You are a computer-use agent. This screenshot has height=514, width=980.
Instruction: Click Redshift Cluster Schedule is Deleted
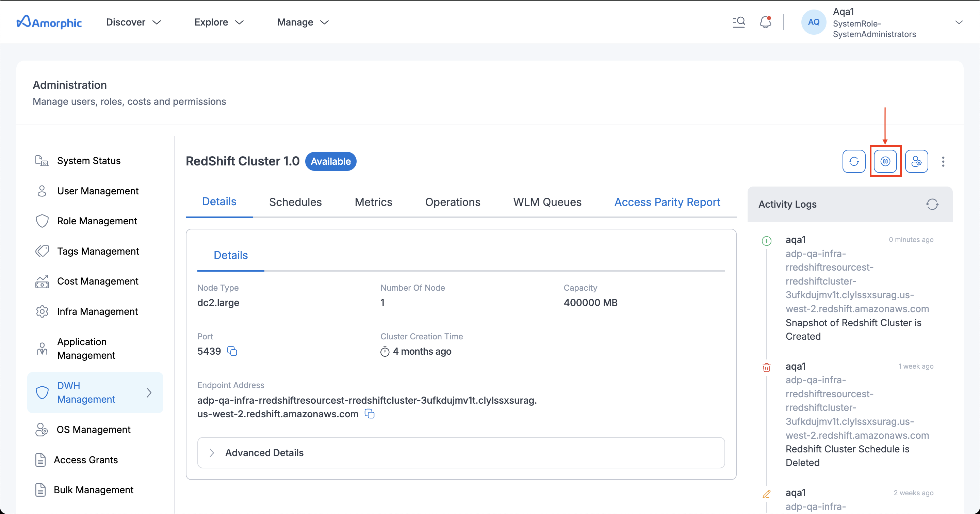pyautogui.click(x=848, y=455)
